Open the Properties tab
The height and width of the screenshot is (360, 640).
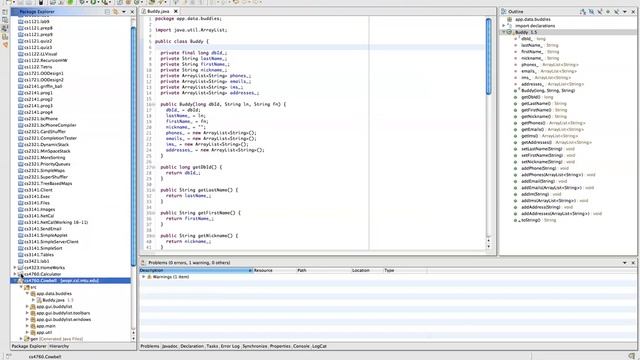(280, 346)
